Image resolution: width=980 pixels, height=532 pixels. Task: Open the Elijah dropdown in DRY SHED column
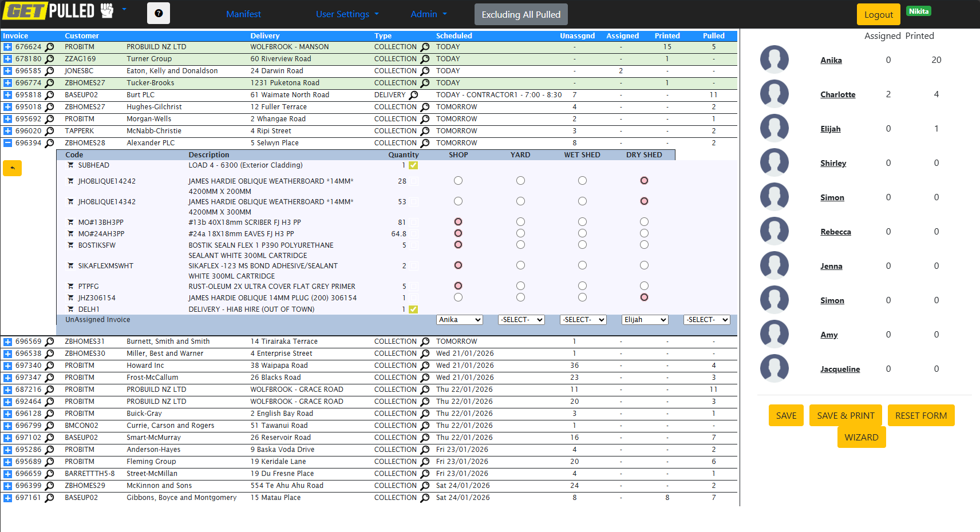[x=645, y=319]
